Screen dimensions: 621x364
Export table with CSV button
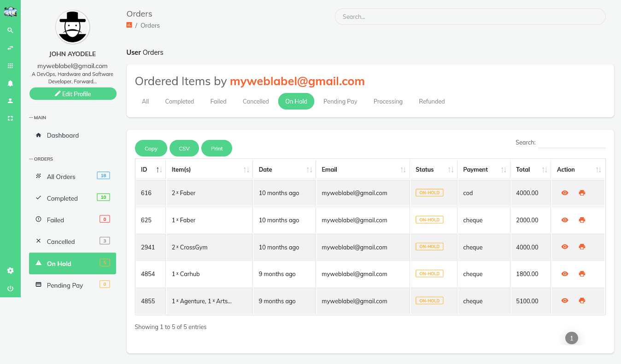point(184,148)
